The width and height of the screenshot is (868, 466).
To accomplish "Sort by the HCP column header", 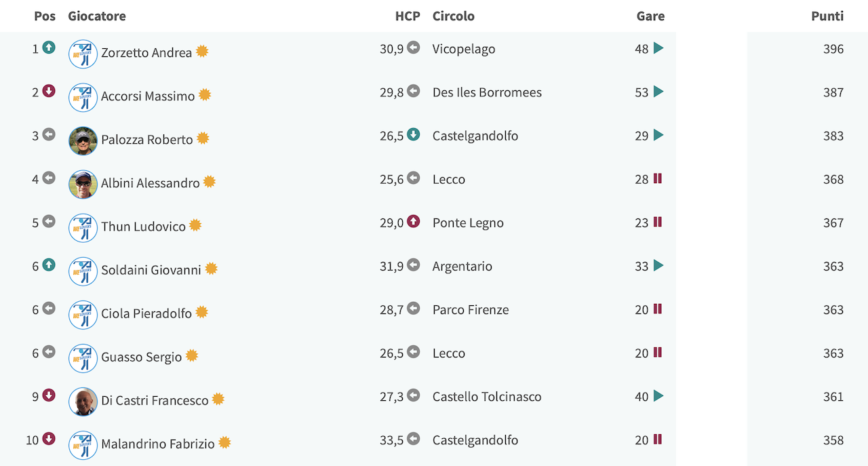I will tap(408, 16).
